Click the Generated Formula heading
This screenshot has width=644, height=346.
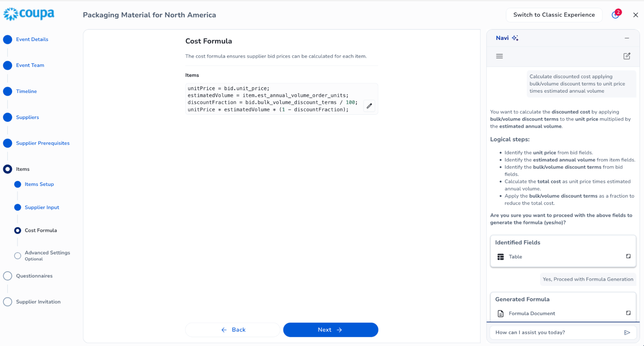point(522,299)
